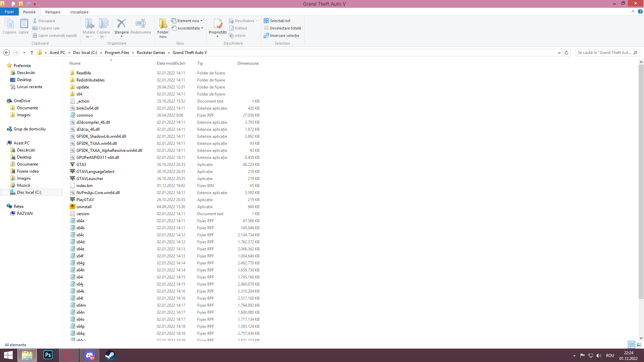Click the volume speaker tray icon
Image resolution: width=644 pixels, height=362 pixels.
599,356
